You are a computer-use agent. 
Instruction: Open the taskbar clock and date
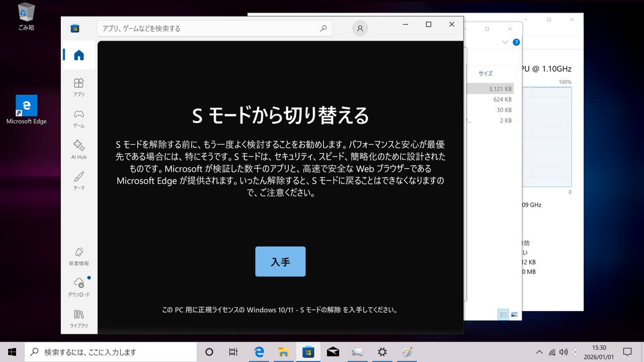[599, 352]
